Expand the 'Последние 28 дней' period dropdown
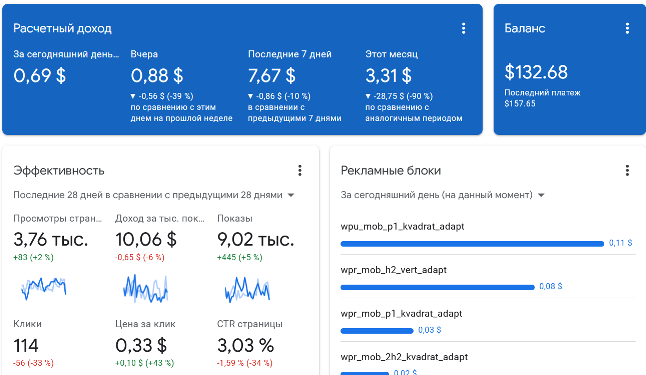The height and width of the screenshot is (375, 646). click(x=154, y=195)
